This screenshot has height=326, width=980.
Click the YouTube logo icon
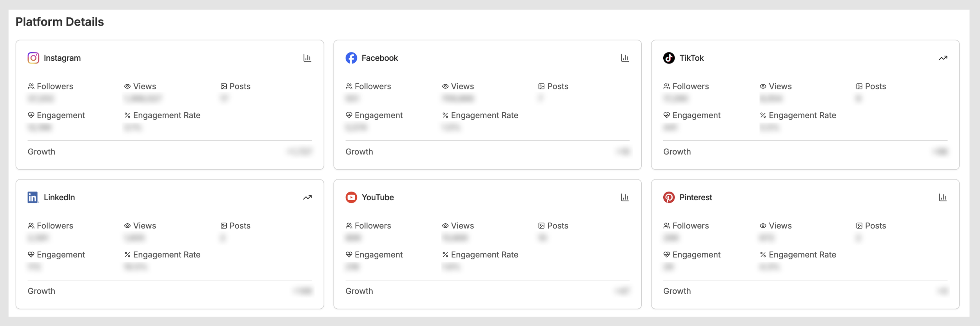[x=351, y=197]
